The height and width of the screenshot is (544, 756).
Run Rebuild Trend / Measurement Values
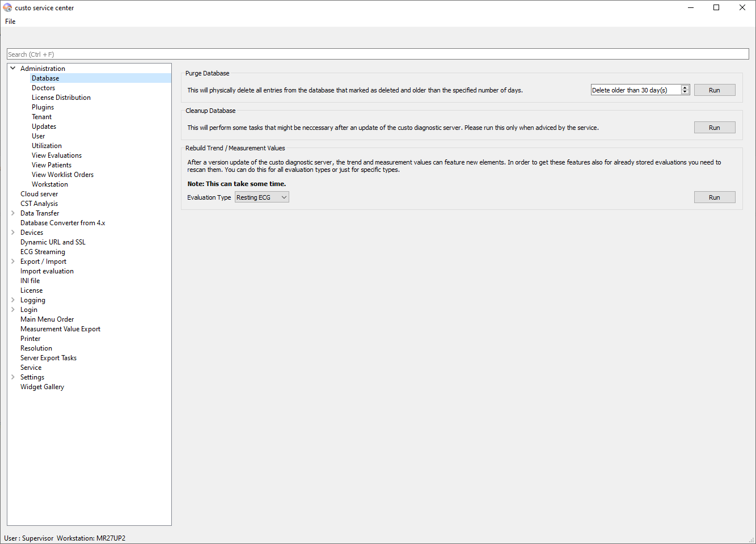tap(714, 197)
